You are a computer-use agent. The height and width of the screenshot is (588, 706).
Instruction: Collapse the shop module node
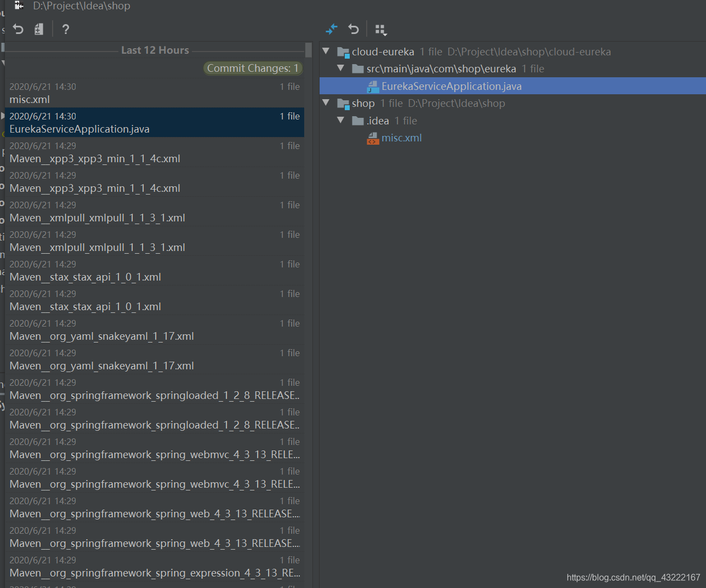[x=326, y=102]
